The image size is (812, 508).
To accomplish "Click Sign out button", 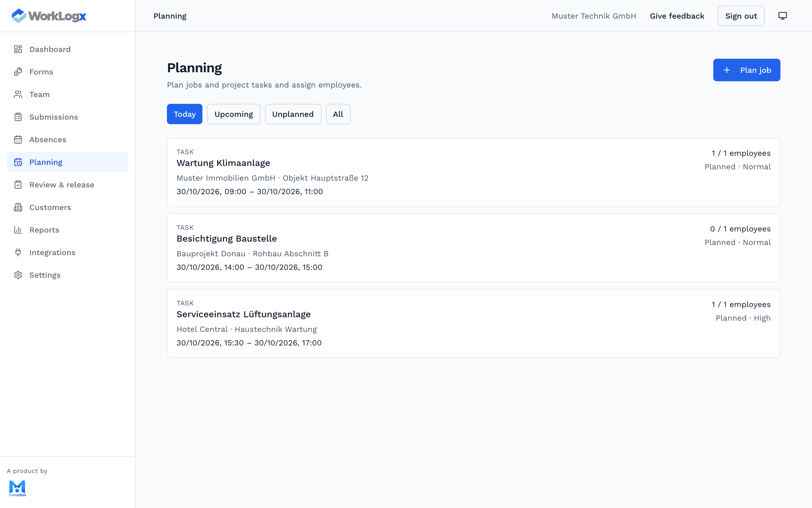I will [x=741, y=16].
